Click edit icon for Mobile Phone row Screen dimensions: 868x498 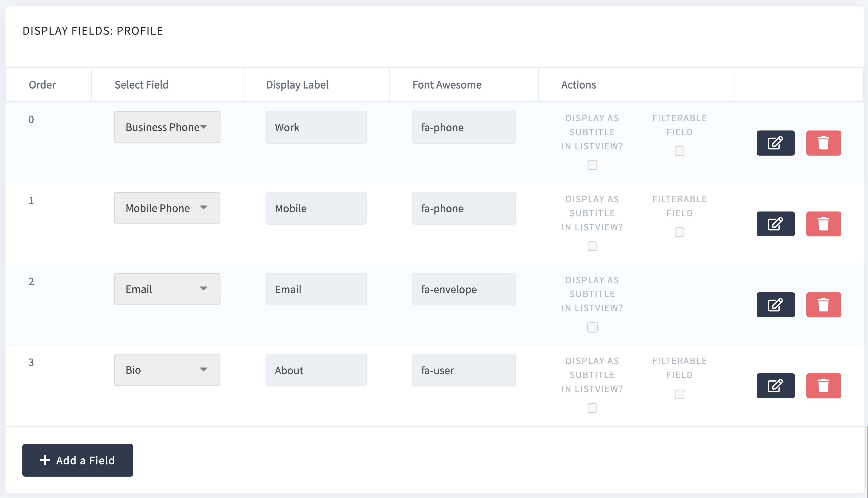coord(775,224)
